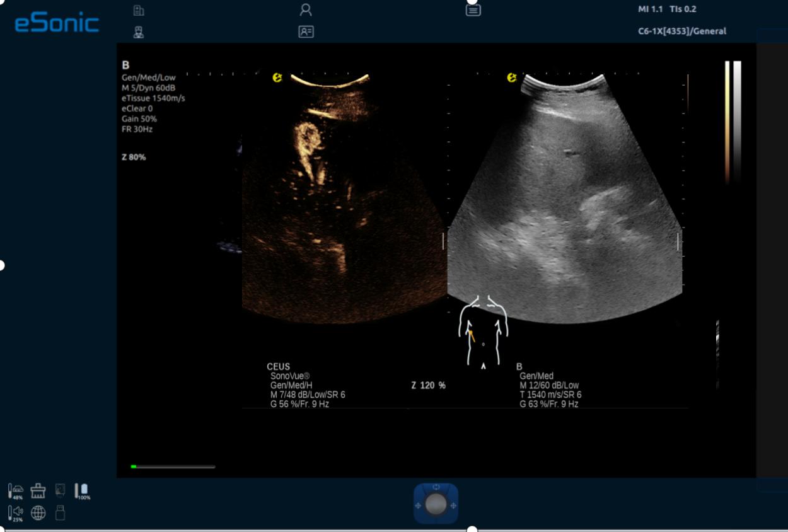
Task: Click the eSonic logo
Action: [x=57, y=23]
